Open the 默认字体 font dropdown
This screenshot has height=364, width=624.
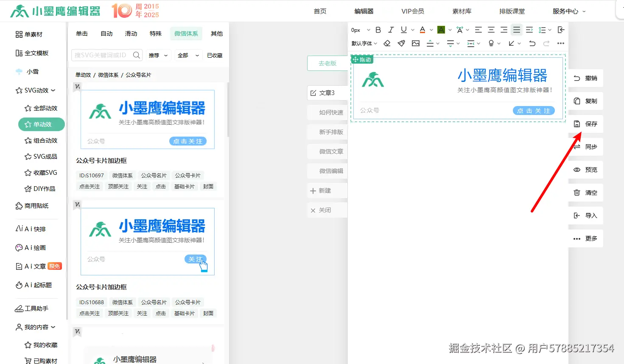[364, 43]
